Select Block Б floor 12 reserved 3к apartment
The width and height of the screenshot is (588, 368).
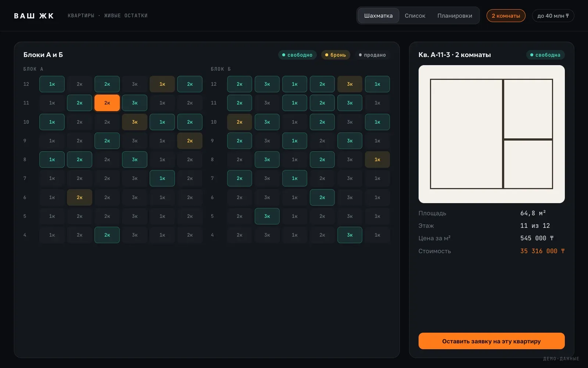tap(349, 84)
